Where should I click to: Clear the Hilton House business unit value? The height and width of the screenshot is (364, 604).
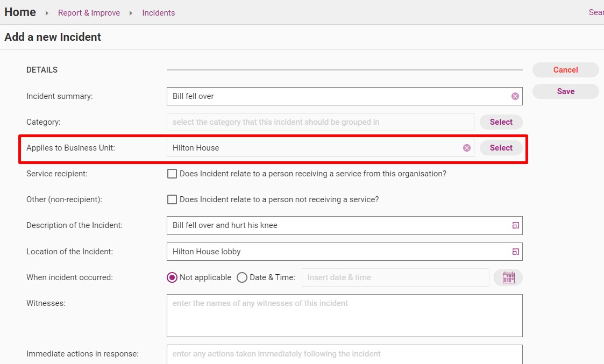tap(466, 148)
